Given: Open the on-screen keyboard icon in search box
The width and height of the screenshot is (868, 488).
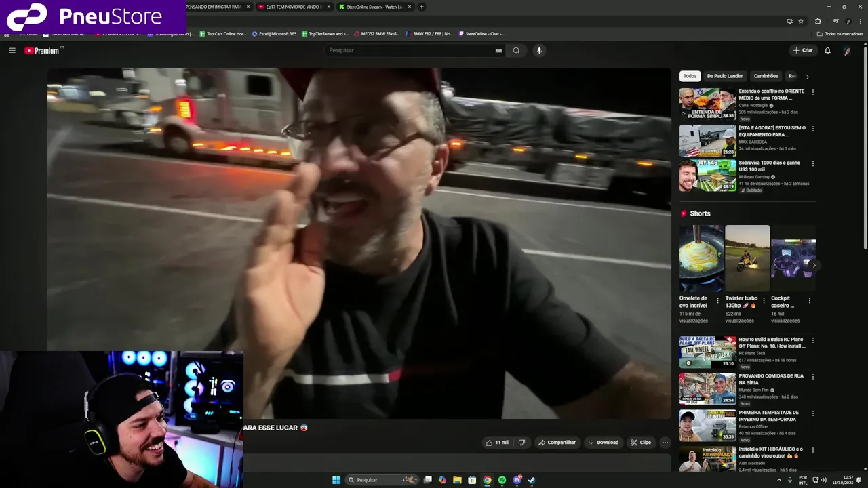Looking at the screenshot, I should 498,50.
